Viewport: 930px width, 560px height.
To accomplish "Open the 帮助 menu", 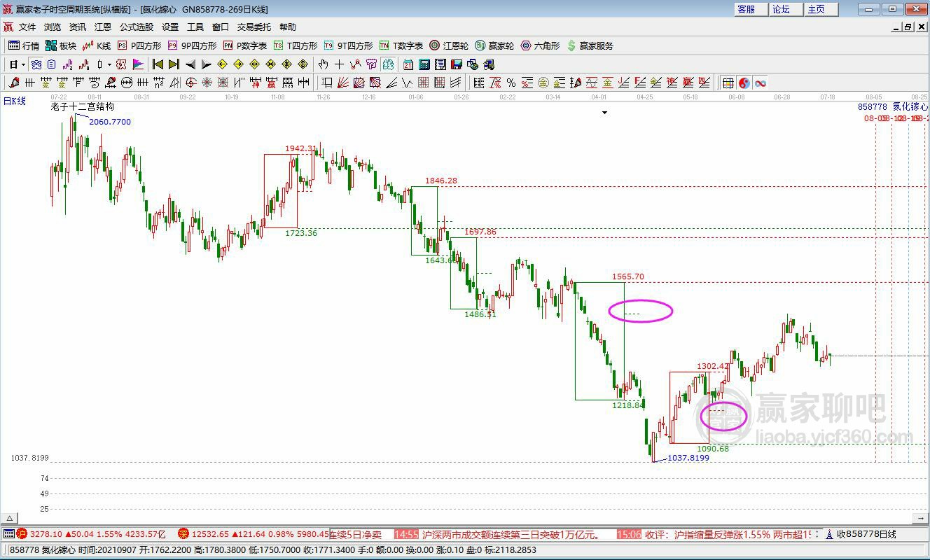I will click(x=288, y=27).
